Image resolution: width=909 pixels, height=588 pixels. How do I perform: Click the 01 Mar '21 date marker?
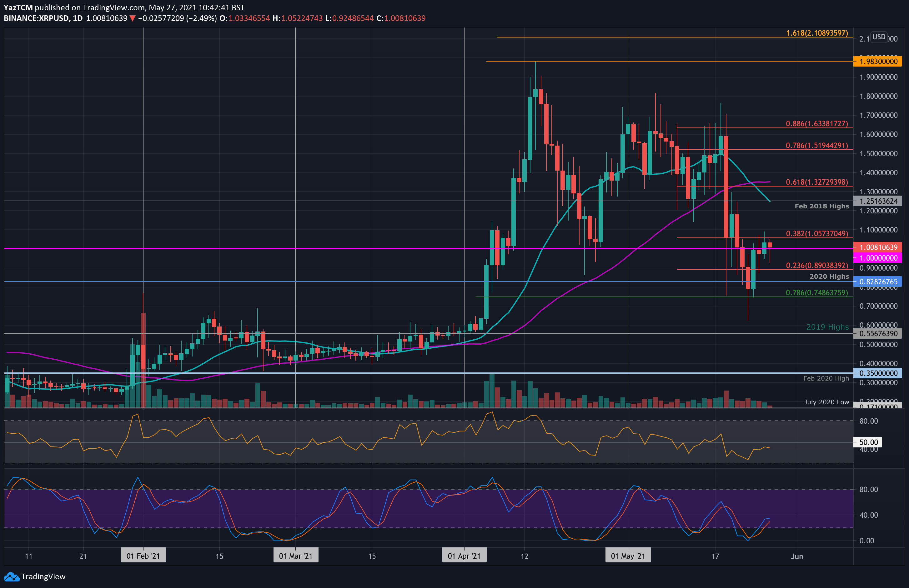point(296,556)
